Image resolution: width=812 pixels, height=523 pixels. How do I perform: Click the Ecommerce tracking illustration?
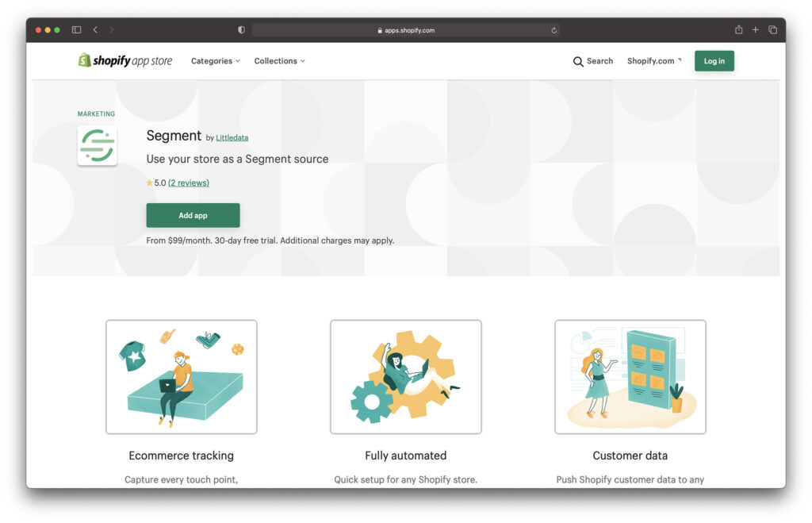(181, 375)
